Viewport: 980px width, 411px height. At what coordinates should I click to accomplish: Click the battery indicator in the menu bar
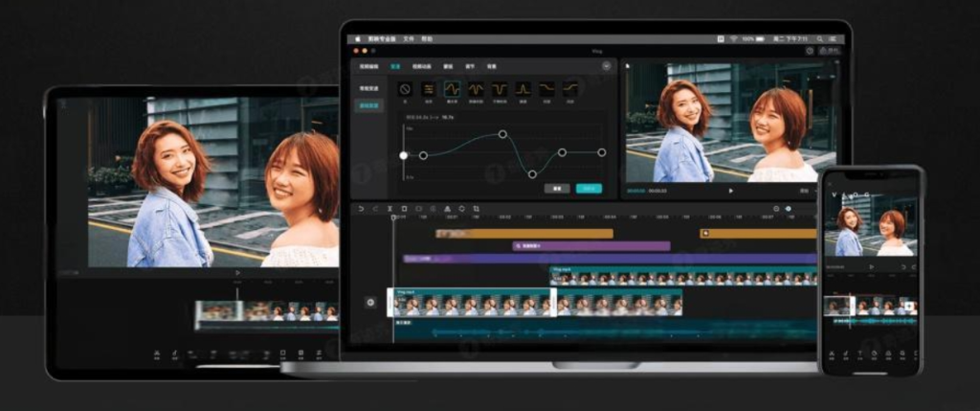(x=760, y=38)
